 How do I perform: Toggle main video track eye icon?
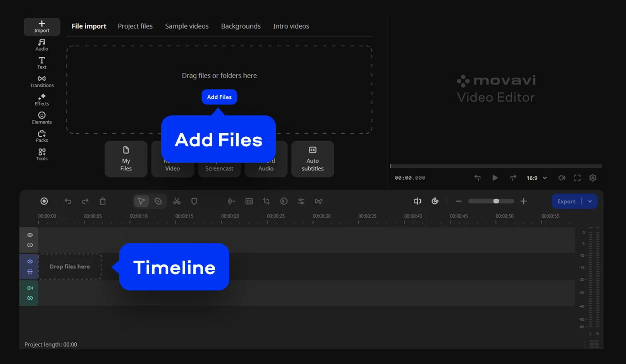[x=30, y=261]
